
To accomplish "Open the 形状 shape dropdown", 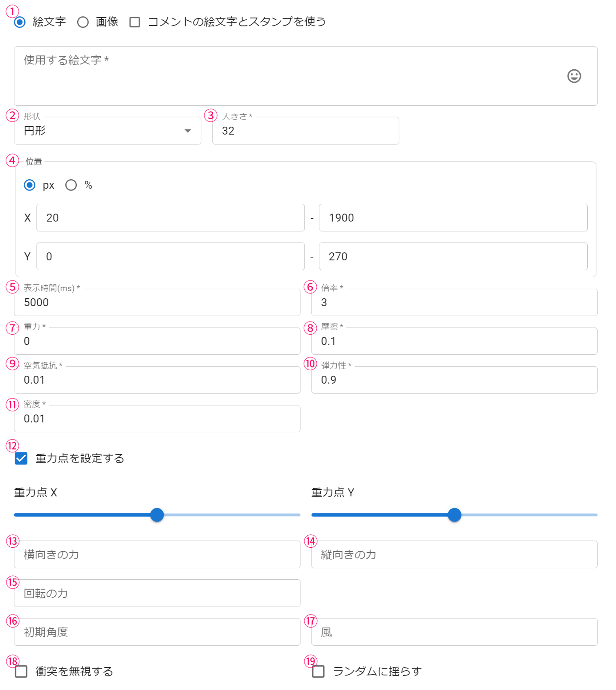I will click(107, 131).
